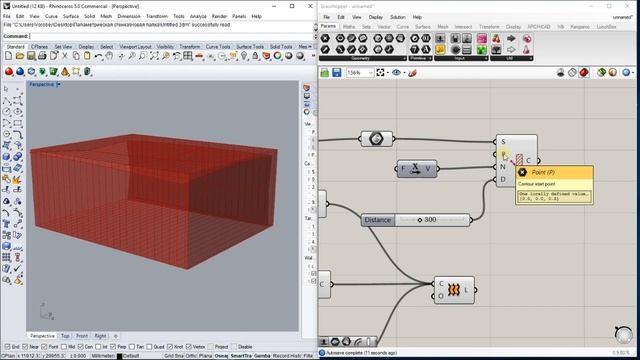The height and width of the screenshot is (360, 640).
Task: Enable the Int osnap checkbox
Action: tap(98, 347)
